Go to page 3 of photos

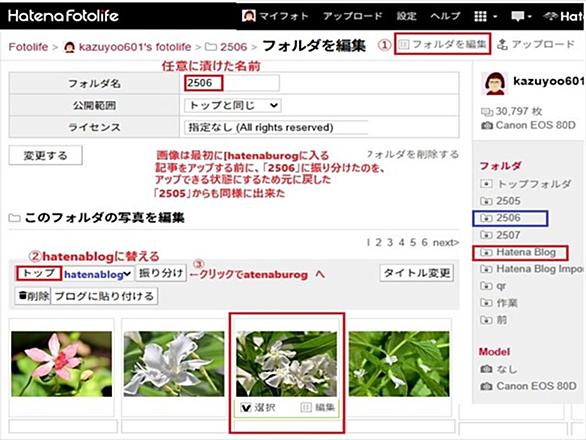390,243
